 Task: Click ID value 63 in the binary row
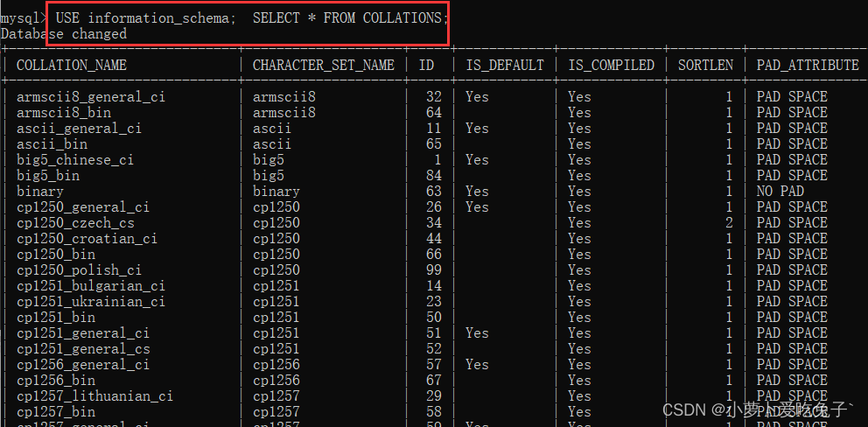click(x=434, y=192)
